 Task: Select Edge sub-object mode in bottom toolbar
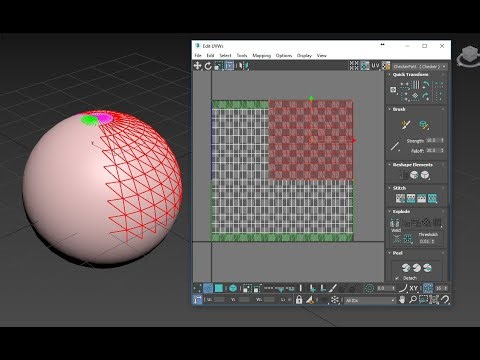208,288
